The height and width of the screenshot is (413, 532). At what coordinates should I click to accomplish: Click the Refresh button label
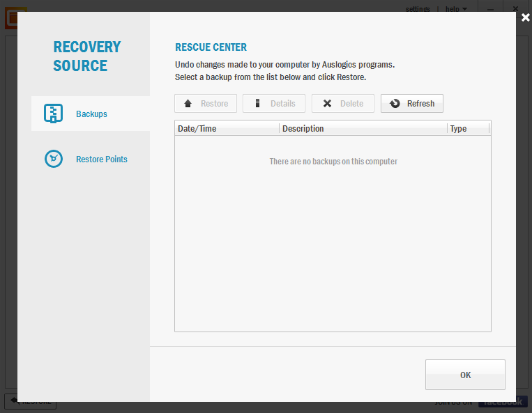click(420, 104)
